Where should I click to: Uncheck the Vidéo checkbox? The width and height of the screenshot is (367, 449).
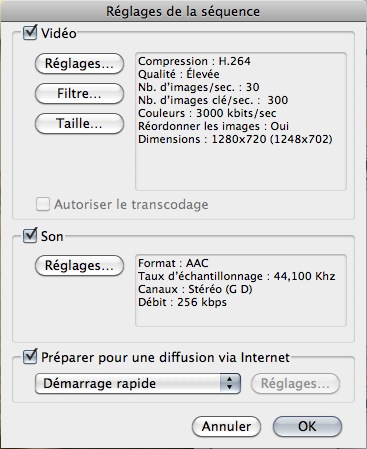pyautogui.click(x=30, y=33)
